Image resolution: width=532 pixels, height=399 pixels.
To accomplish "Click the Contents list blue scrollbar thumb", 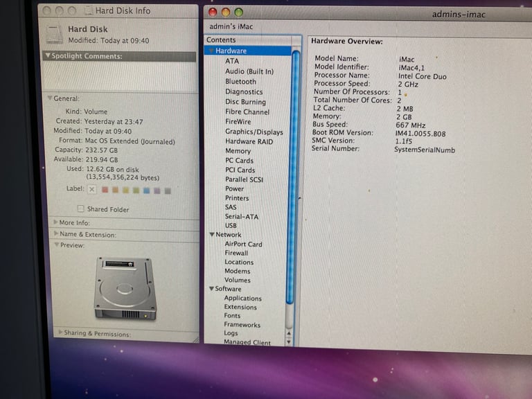I will click(292, 177).
